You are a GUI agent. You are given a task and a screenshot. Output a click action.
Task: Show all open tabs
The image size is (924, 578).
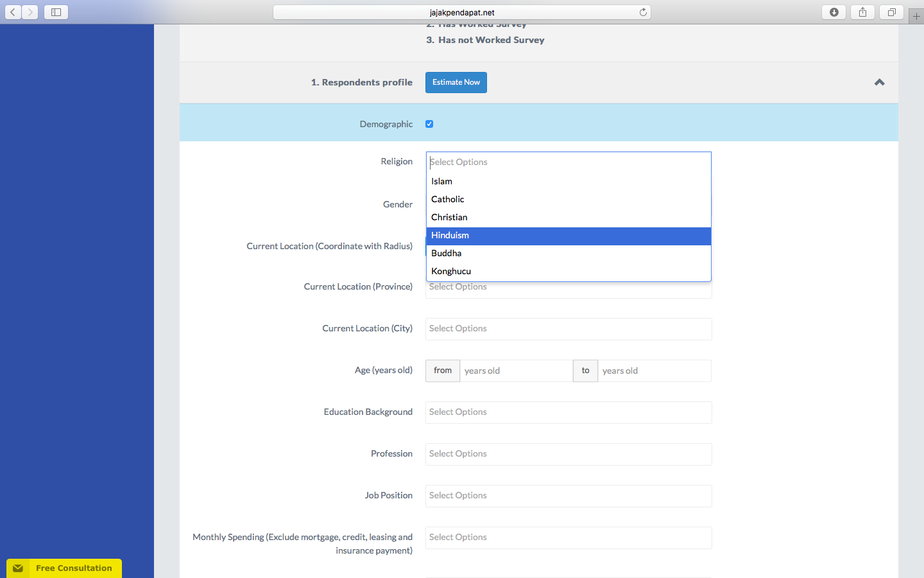891,12
